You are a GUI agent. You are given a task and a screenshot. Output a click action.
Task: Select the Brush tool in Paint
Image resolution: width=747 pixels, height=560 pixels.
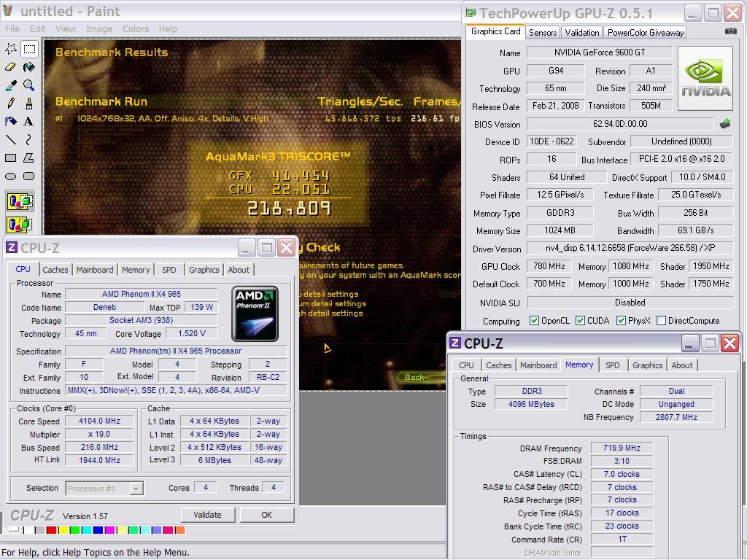(x=29, y=104)
